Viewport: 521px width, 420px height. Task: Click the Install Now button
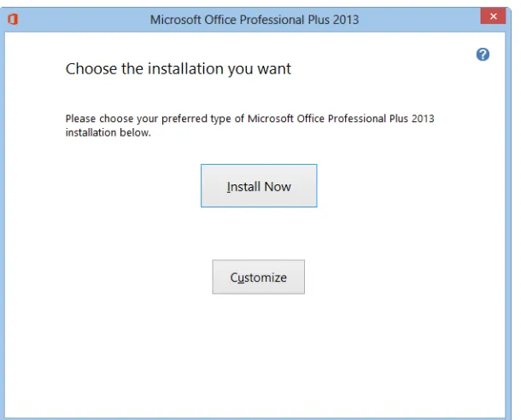259,185
